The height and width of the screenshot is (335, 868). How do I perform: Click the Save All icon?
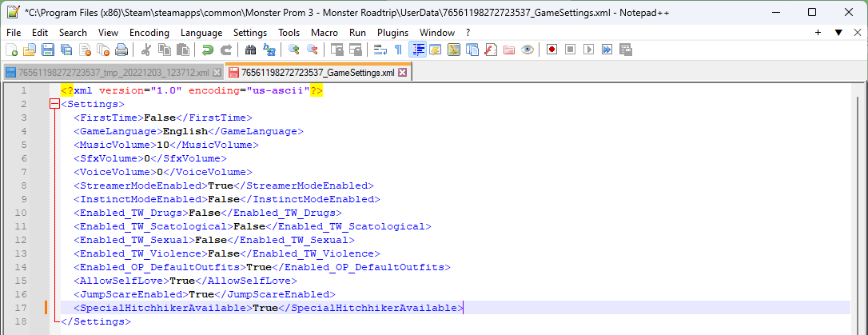(x=66, y=50)
